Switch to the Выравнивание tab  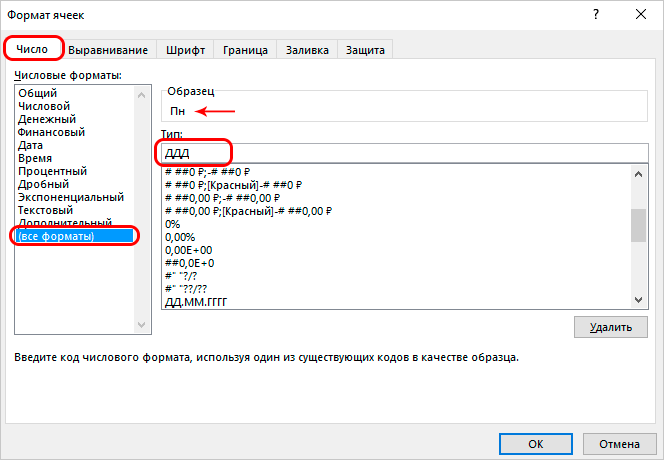click(x=108, y=50)
